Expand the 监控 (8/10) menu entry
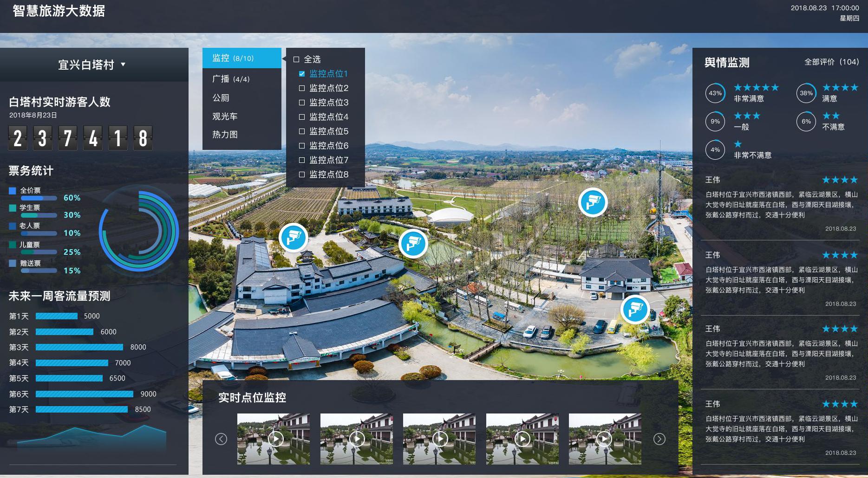868x478 pixels. point(241,58)
